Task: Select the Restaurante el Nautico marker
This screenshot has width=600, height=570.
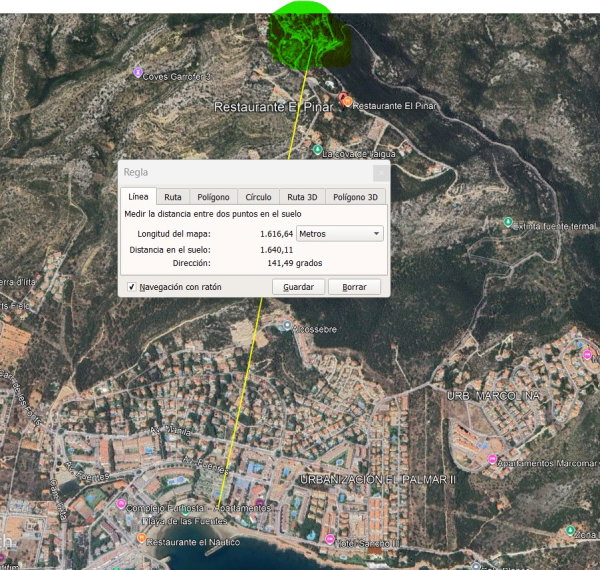Action: [x=142, y=539]
